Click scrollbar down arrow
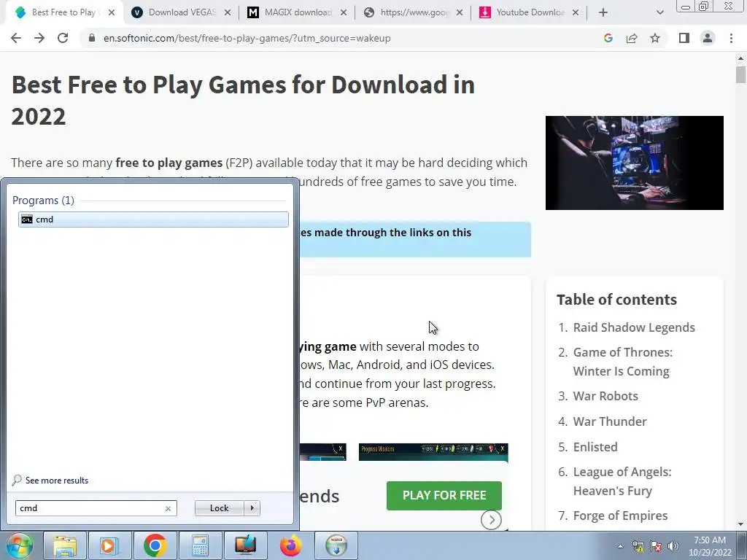The image size is (747, 560). point(740,525)
